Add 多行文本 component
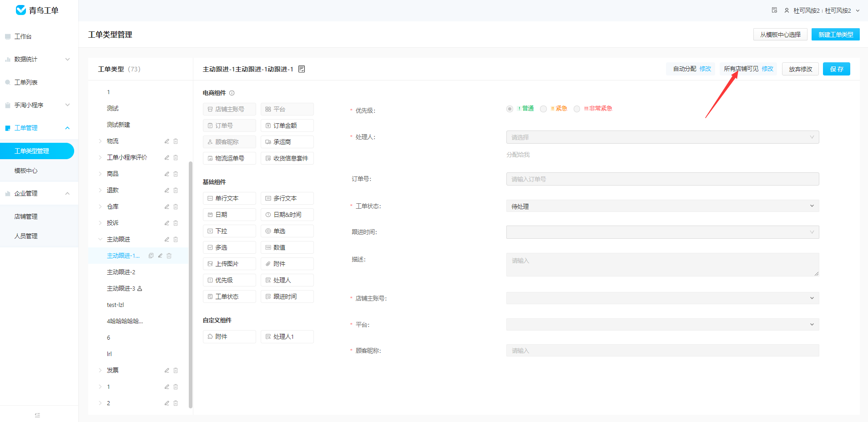 point(287,198)
